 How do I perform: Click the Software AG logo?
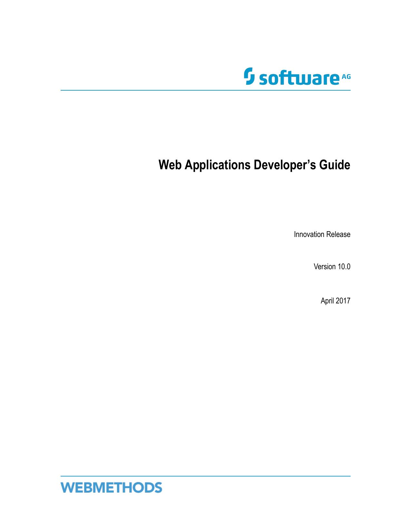297,76
